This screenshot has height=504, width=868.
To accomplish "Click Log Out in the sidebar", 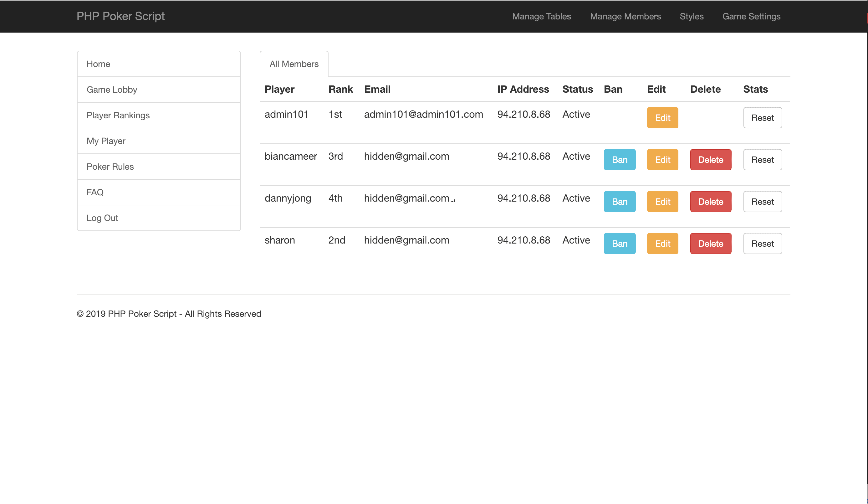I will [159, 218].
